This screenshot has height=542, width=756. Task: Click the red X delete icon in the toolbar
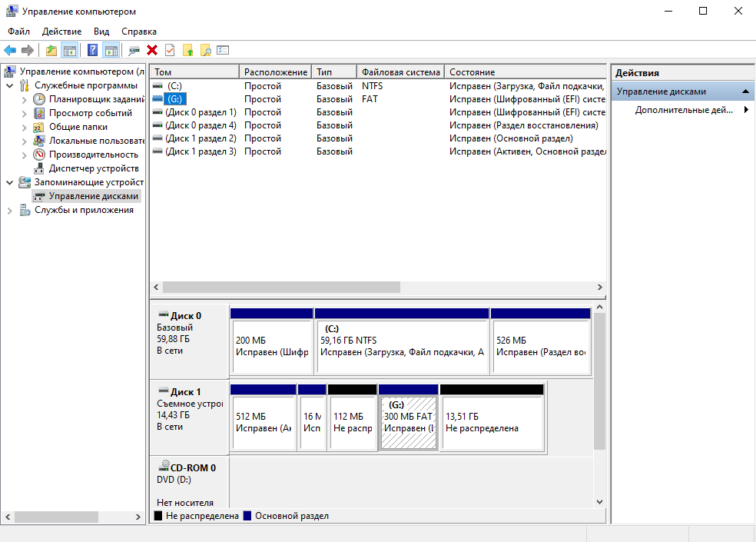(x=151, y=50)
